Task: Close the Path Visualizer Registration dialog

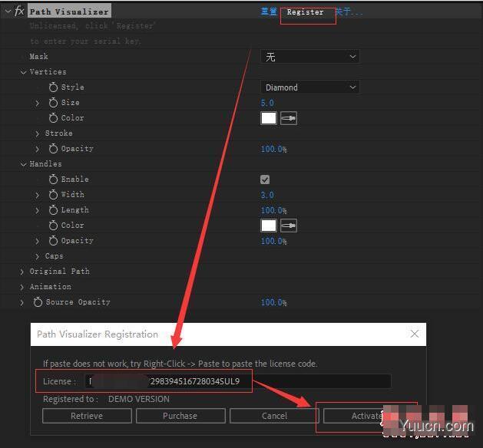Action: click(415, 334)
